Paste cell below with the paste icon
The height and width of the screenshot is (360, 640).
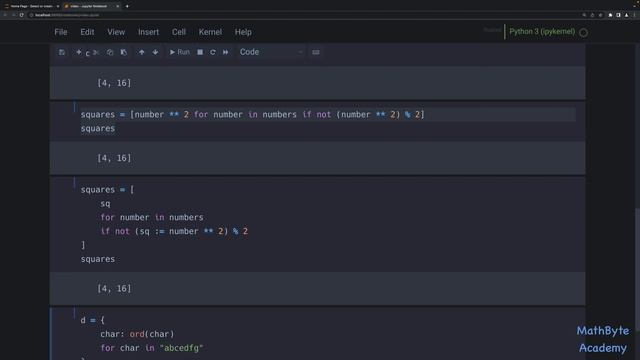tap(124, 52)
